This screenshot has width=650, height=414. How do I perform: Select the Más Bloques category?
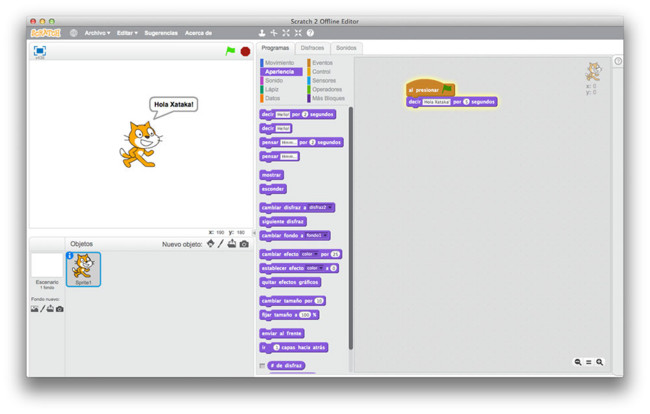tap(328, 98)
